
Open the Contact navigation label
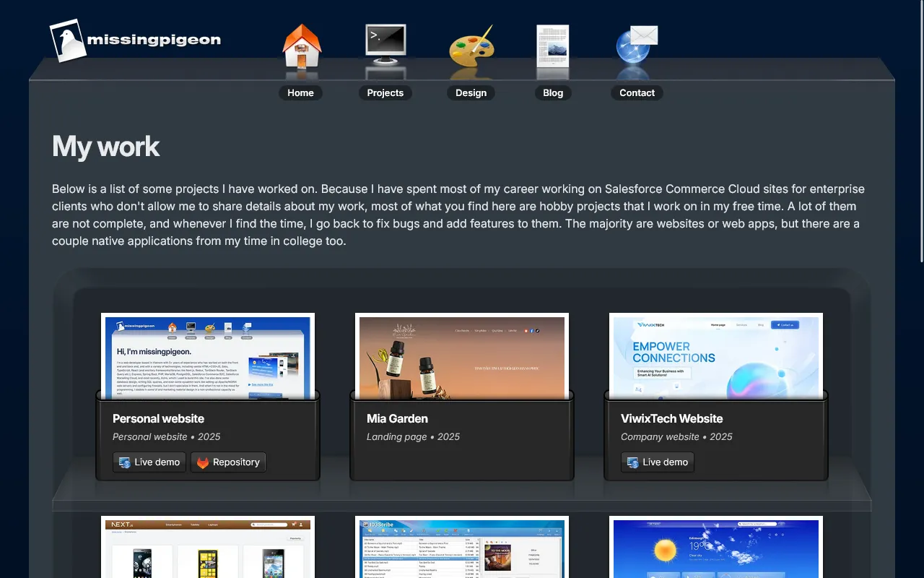[x=637, y=92]
